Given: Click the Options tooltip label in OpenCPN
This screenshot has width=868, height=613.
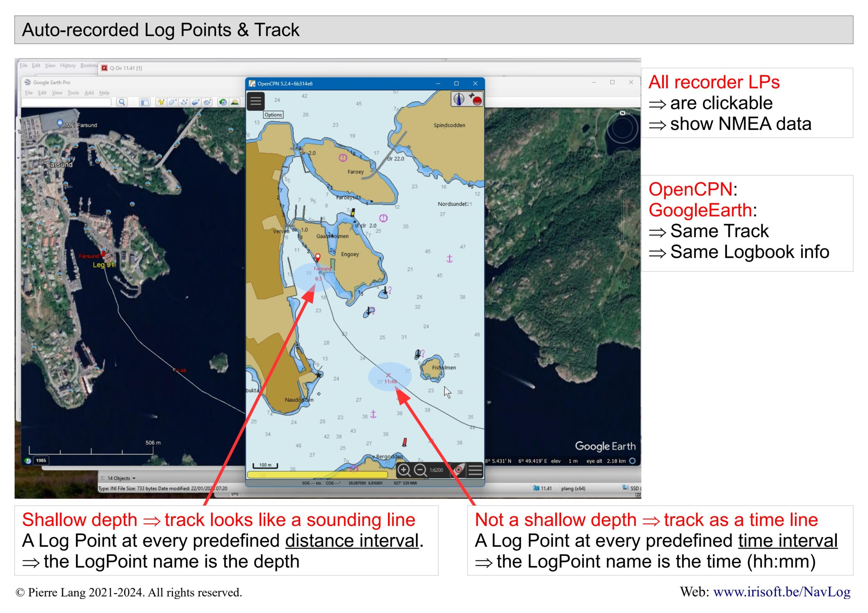Looking at the screenshot, I should coord(273,115).
